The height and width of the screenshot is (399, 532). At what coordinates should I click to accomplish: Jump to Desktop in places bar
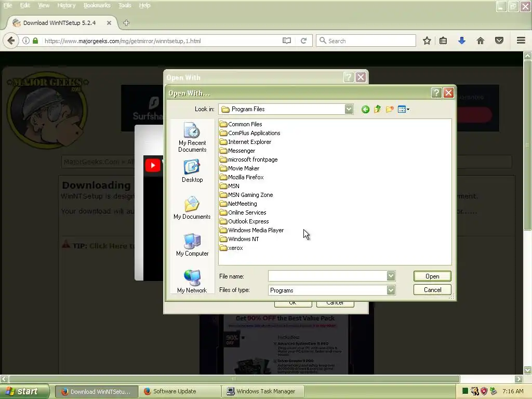point(192,171)
